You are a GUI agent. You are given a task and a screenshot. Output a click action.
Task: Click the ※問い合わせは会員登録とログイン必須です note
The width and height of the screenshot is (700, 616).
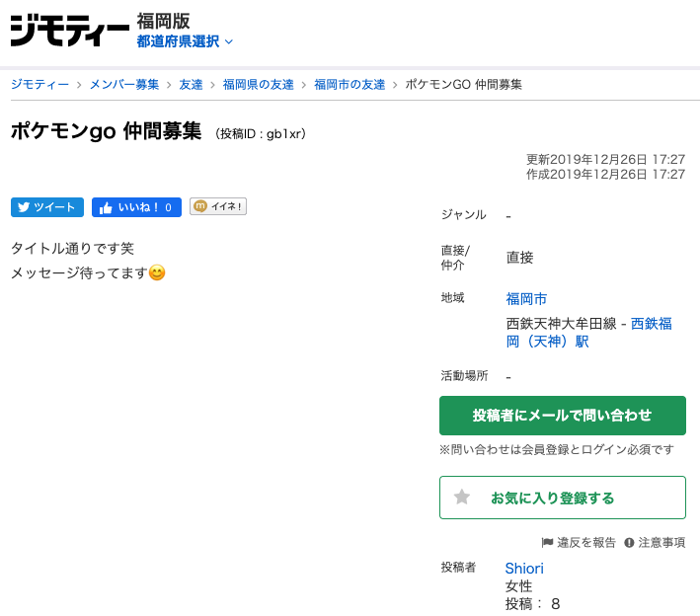557,449
